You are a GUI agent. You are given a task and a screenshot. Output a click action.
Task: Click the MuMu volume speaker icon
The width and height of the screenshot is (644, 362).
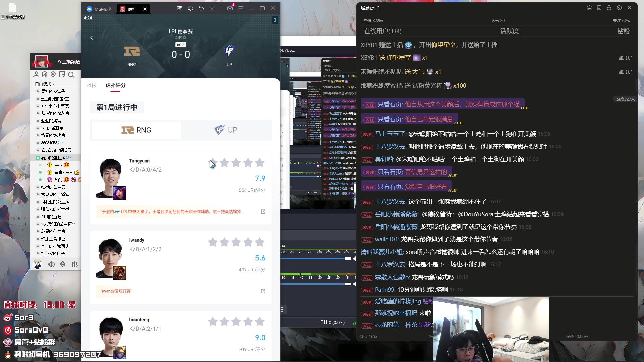pos(191,9)
